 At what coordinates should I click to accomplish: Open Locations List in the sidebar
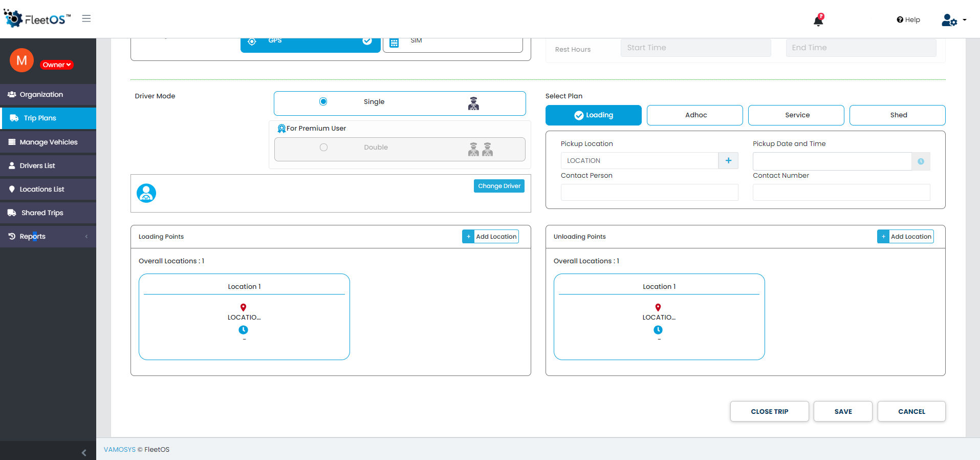tap(48, 189)
